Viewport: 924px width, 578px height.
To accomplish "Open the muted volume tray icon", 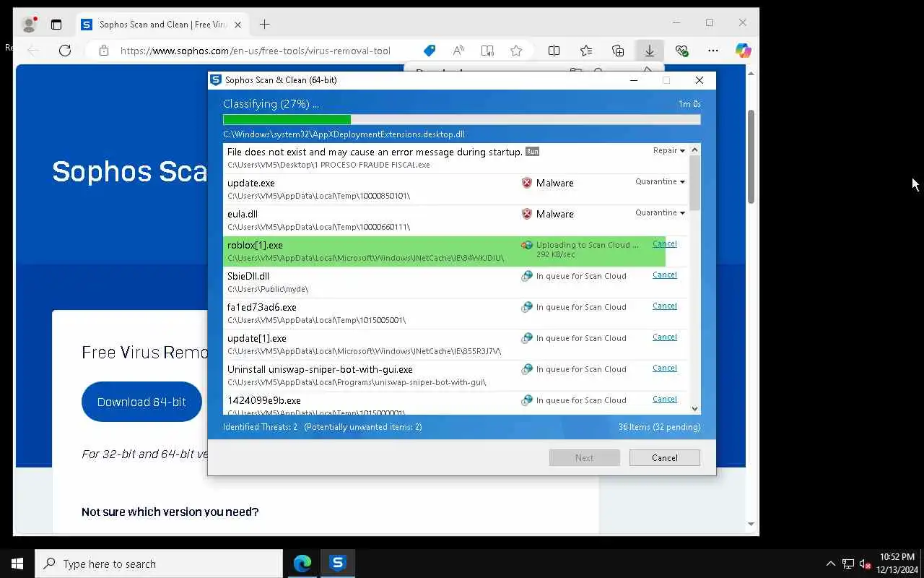I will [866, 564].
